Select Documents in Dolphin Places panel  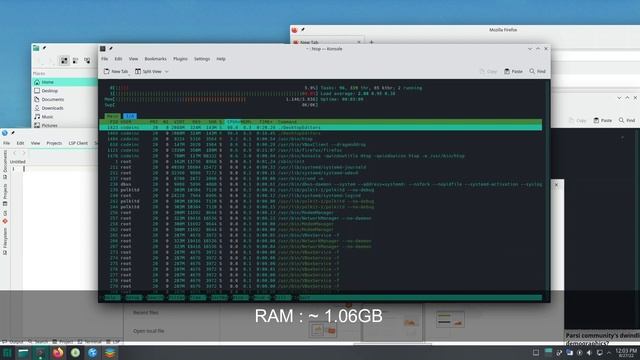pyautogui.click(x=64, y=99)
